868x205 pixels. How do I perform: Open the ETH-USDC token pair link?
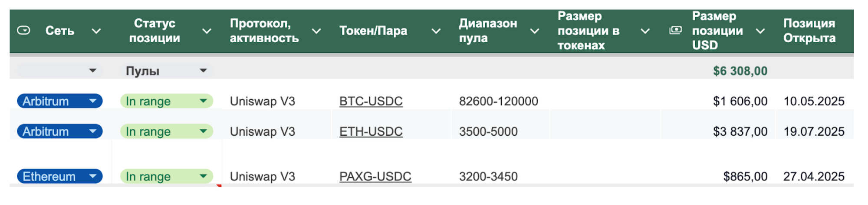[x=371, y=132]
